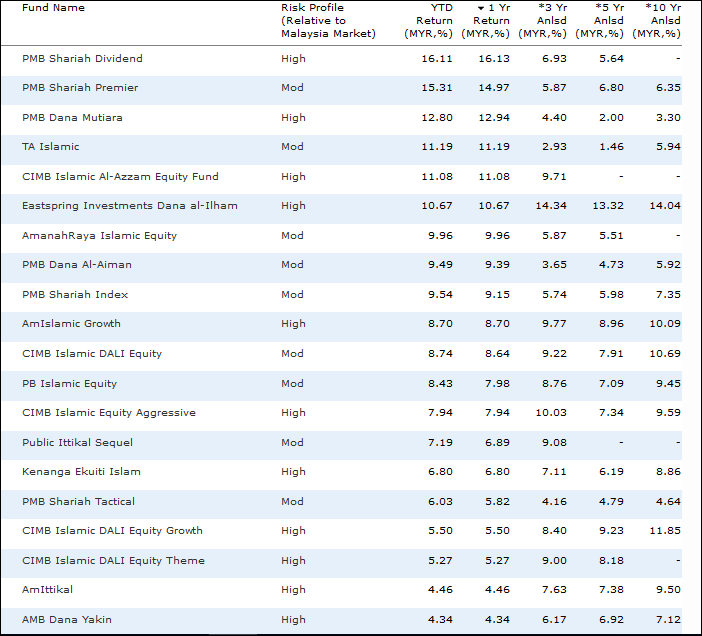This screenshot has height=636, width=702.
Task: Select 3 Yr value 7.63 for AmIttikal
Action: (x=554, y=590)
